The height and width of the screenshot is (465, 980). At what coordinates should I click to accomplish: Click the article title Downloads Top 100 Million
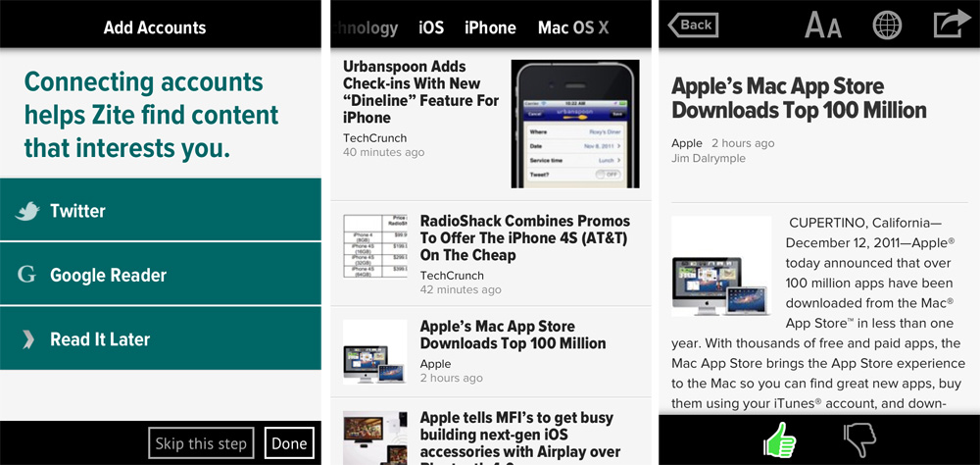(799, 98)
